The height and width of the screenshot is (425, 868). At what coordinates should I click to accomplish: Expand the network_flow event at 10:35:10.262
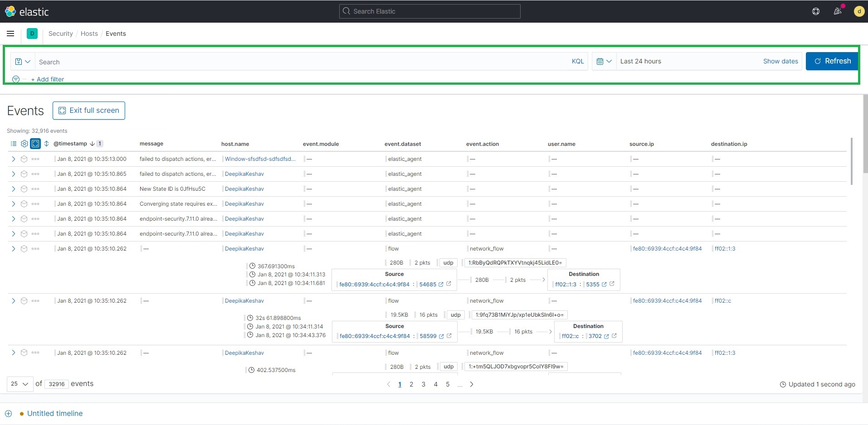pos(13,249)
